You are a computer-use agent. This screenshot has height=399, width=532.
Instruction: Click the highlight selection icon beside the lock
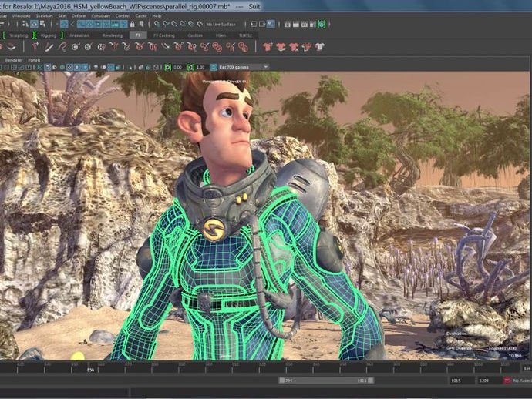(141, 24)
